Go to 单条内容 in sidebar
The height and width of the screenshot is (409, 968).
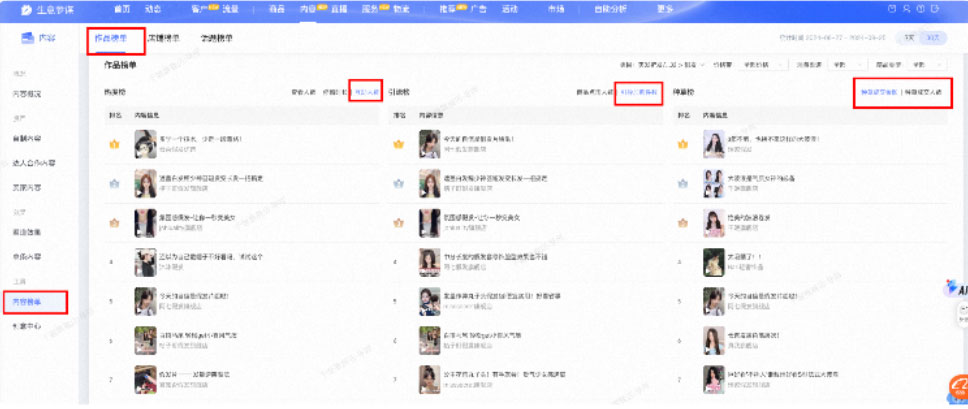[x=27, y=256]
